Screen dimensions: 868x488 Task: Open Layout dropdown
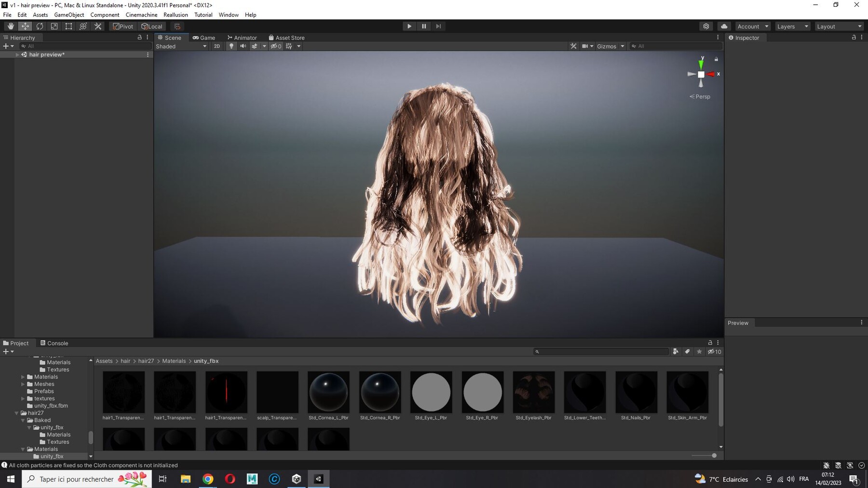(839, 26)
